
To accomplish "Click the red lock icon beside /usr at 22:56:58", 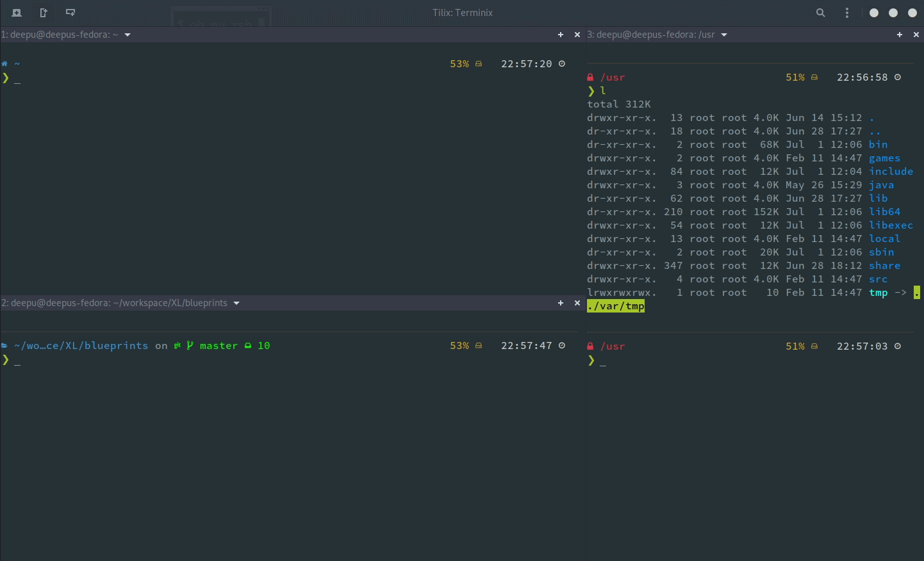I will click(590, 77).
